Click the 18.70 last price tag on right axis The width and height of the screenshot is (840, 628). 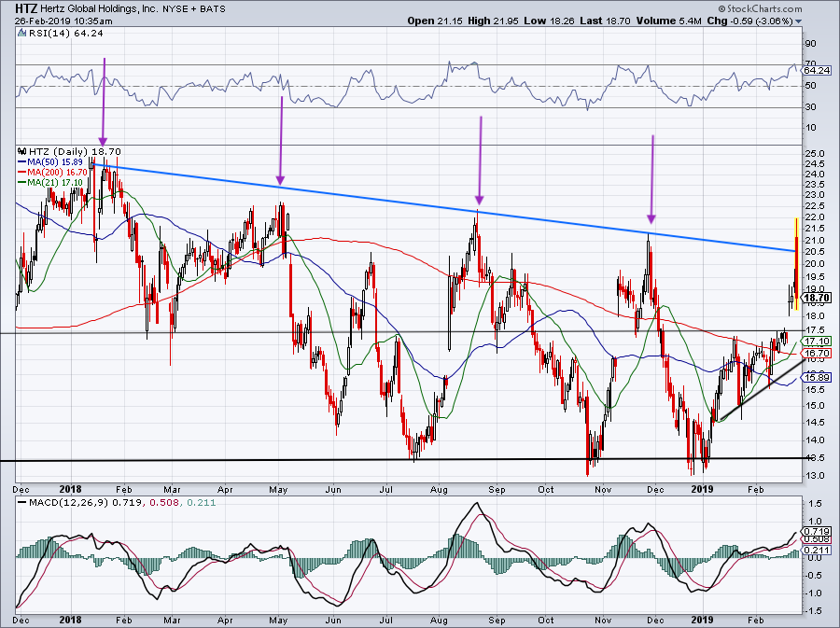(x=817, y=298)
